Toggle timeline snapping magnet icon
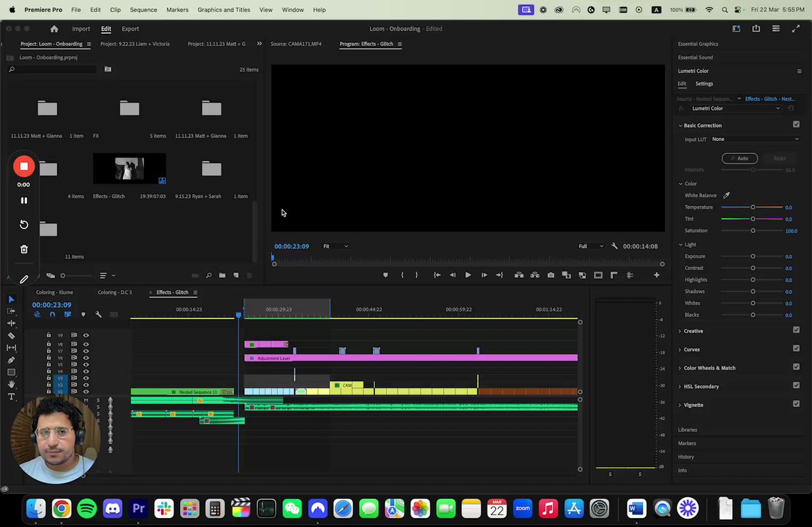812x527 pixels. pyautogui.click(x=52, y=315)
